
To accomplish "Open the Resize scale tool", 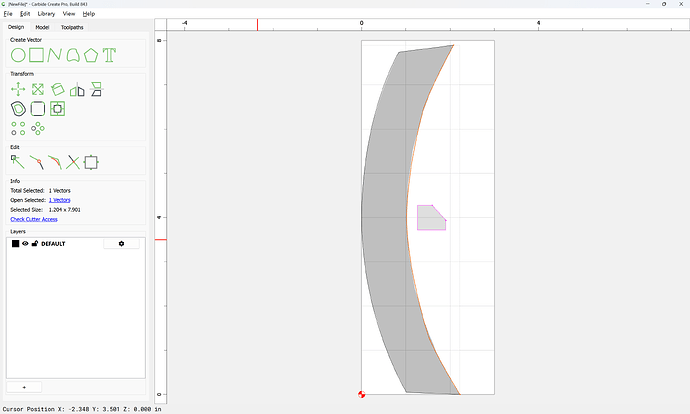I will click(38, 89).
